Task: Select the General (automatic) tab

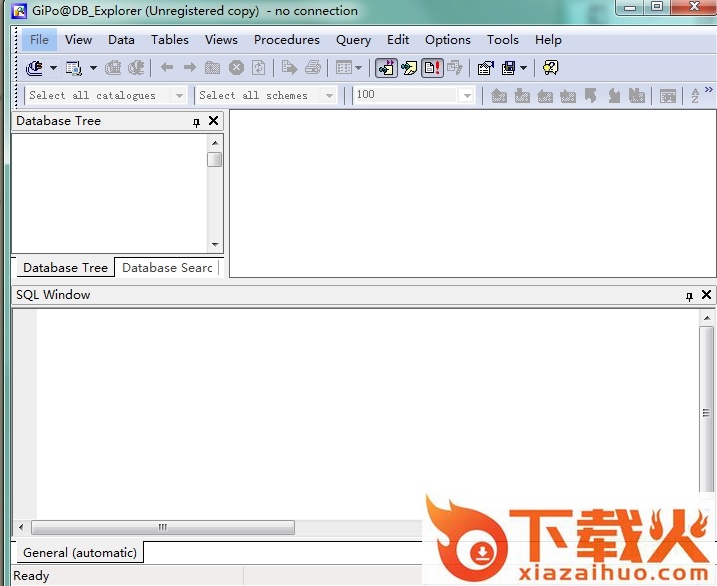Action: point(80,553)
